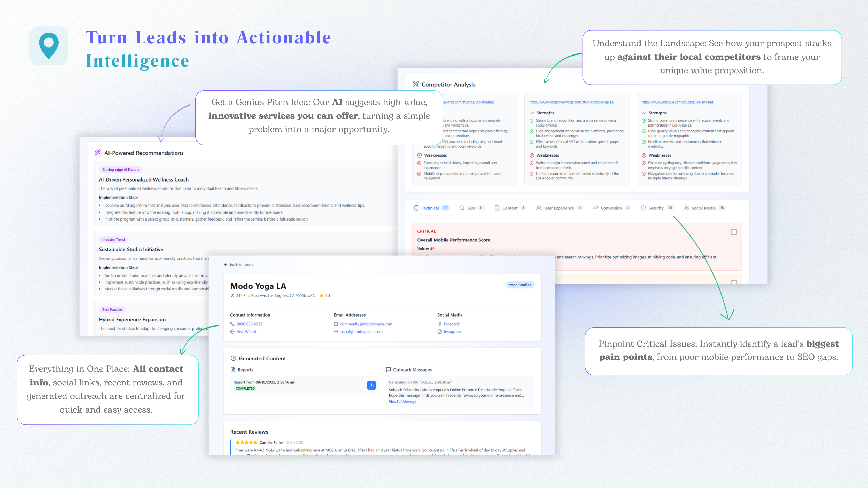The height and width of the screenshot is (488, 868).
Task: Click the AI-Powered Recommendations wand icon
Action: (97, 153)
